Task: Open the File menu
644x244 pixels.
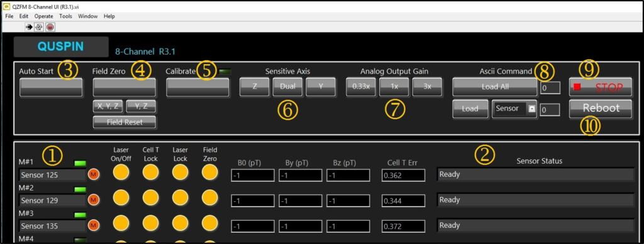Action: [9, 16]
